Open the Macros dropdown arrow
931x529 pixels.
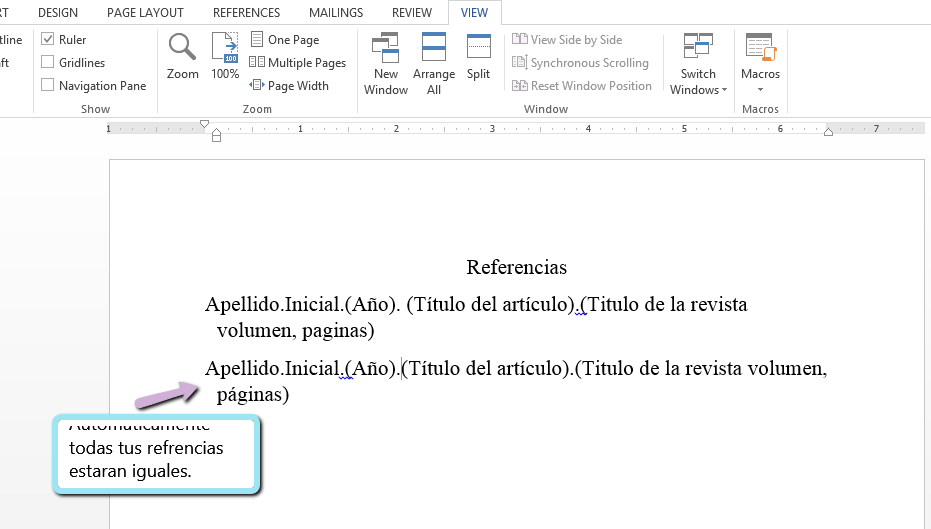[760, 90]
